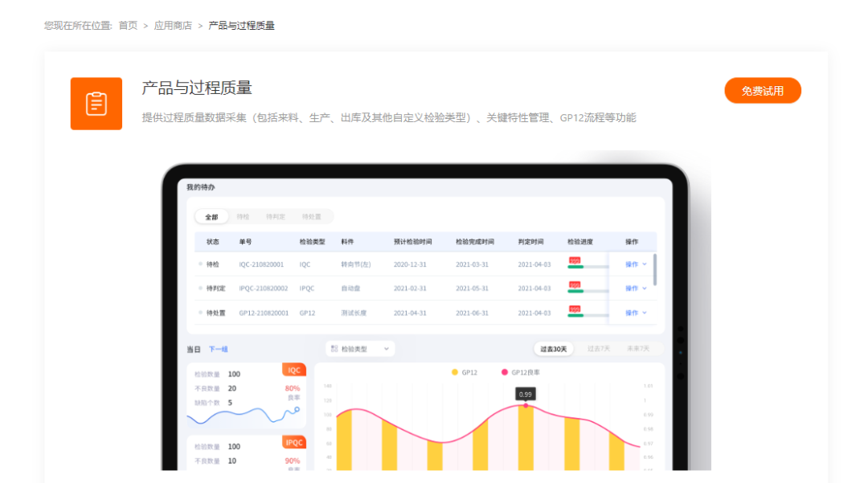Expand 操作 dropdown for IPQC-210820002 row
Image resolution: width=868 pixels, height=483 pixels.
click(636, 288)
